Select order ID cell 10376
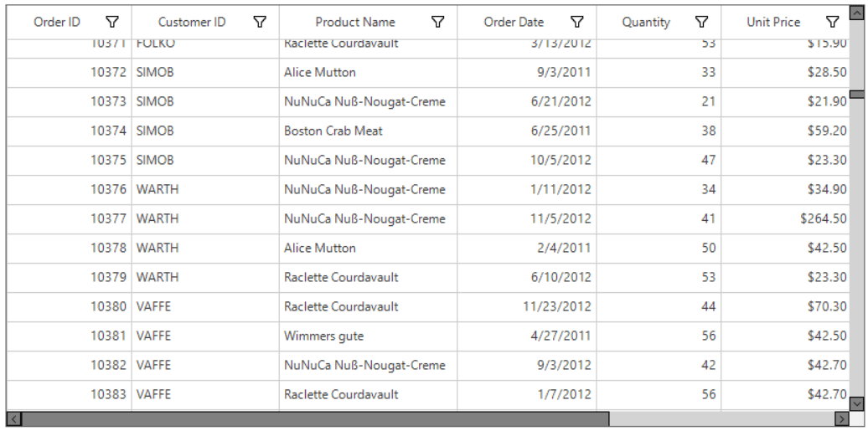This screenshot has width=868, height=431. click(70, 190)
